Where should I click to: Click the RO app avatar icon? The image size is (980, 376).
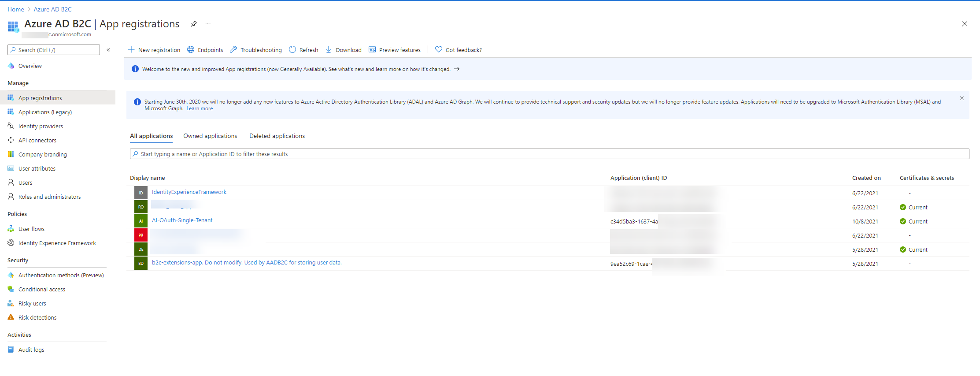click(141, 207)
